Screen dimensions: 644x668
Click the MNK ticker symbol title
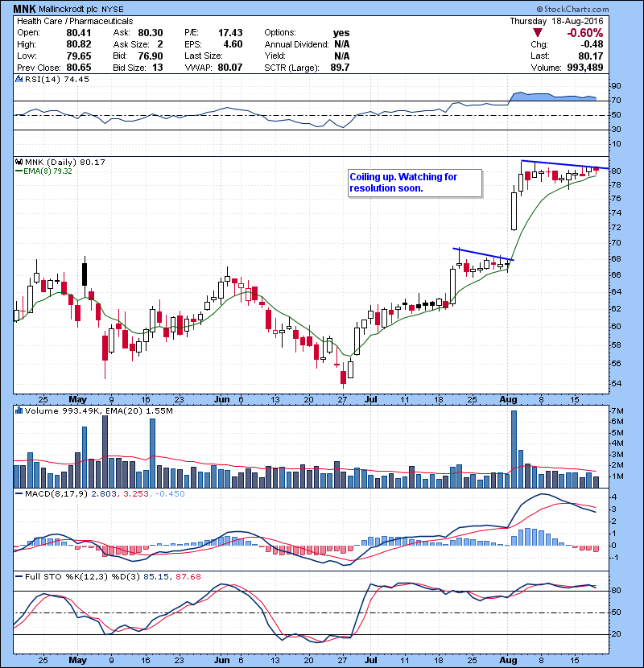pyautogui.click(x=25, y=9)
